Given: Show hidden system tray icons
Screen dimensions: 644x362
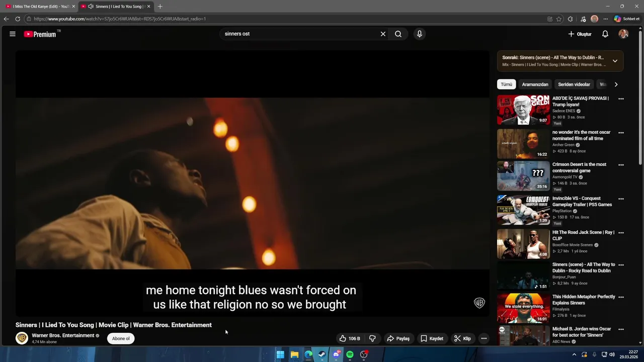Looking at the screenshot, I should (x=574, y=354).
